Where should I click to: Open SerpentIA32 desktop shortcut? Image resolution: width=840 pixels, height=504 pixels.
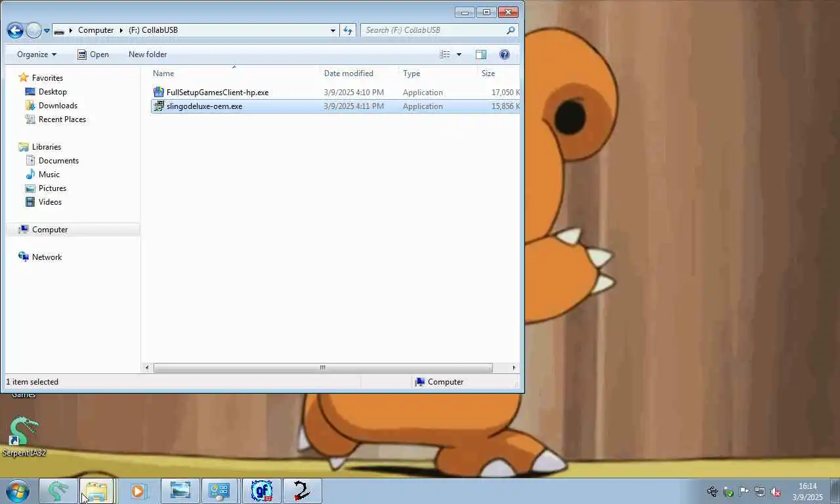[x=24, y=436]
